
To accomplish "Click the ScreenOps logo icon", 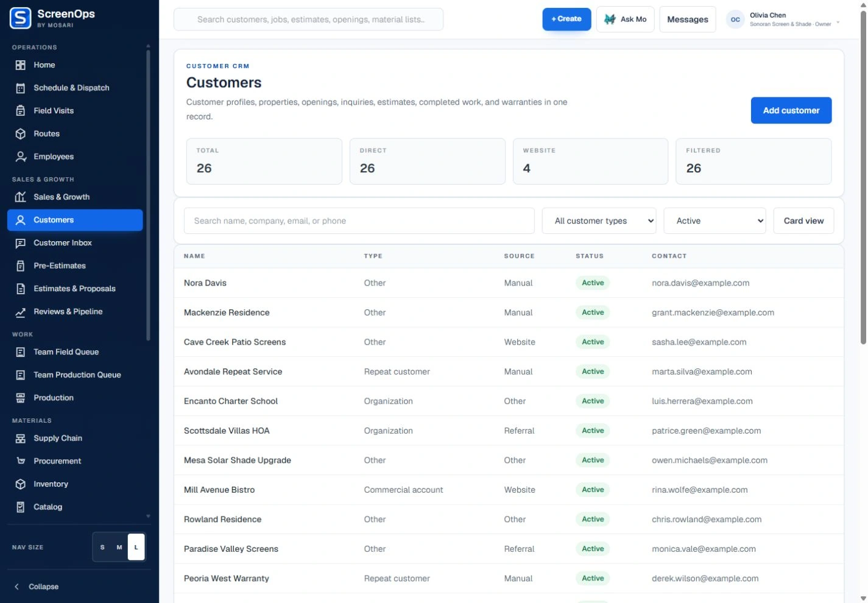I will (x=21, y=18).
